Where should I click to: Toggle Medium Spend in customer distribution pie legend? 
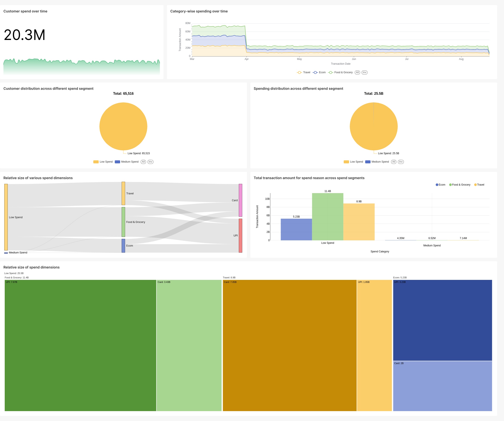126,162
